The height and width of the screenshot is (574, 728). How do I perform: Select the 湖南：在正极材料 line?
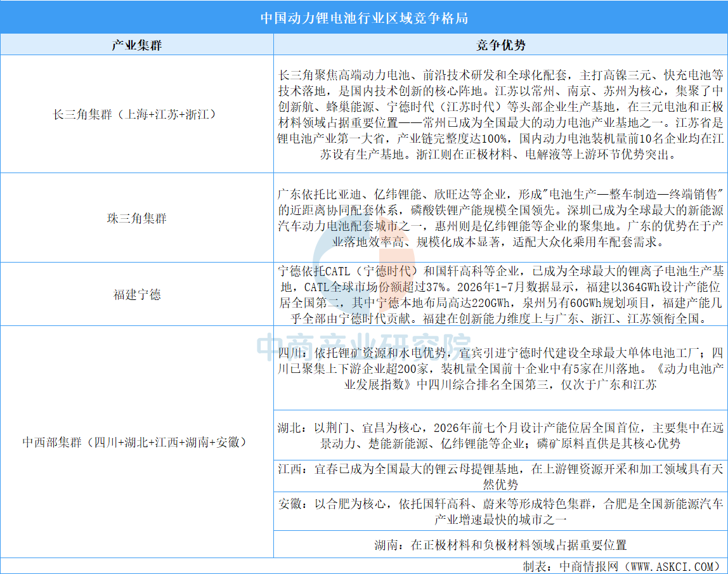(500, 545)
